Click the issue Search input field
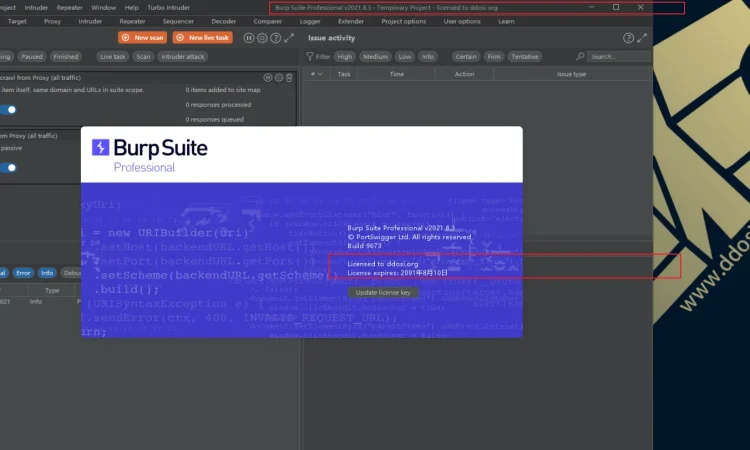The width and height of the screenshot is (750, 450). pos(618,56)
